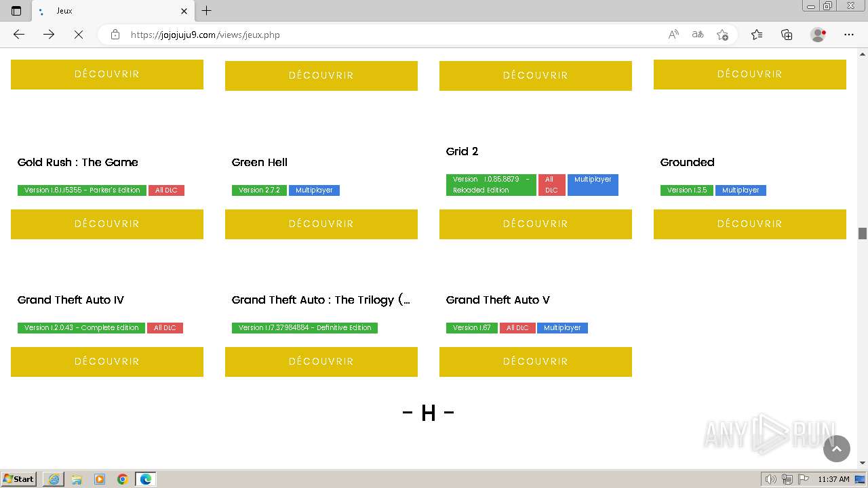
Task: Open Action Center flag icon
Action: pyautogui.click(x=804, y=479)
